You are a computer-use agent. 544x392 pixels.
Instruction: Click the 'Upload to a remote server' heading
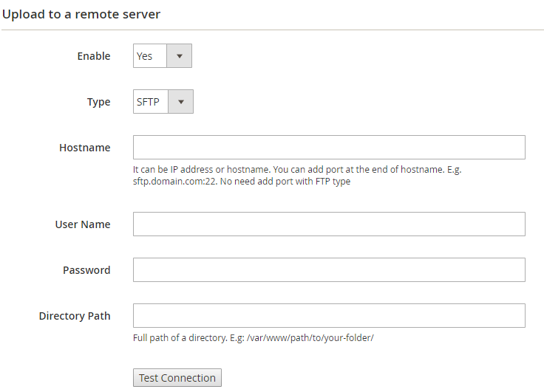81,14
